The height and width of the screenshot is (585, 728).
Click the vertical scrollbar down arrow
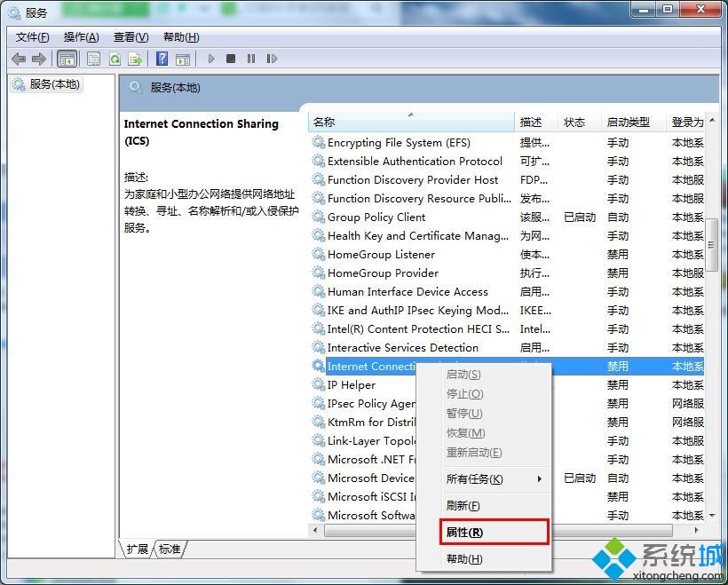(712, 515)
